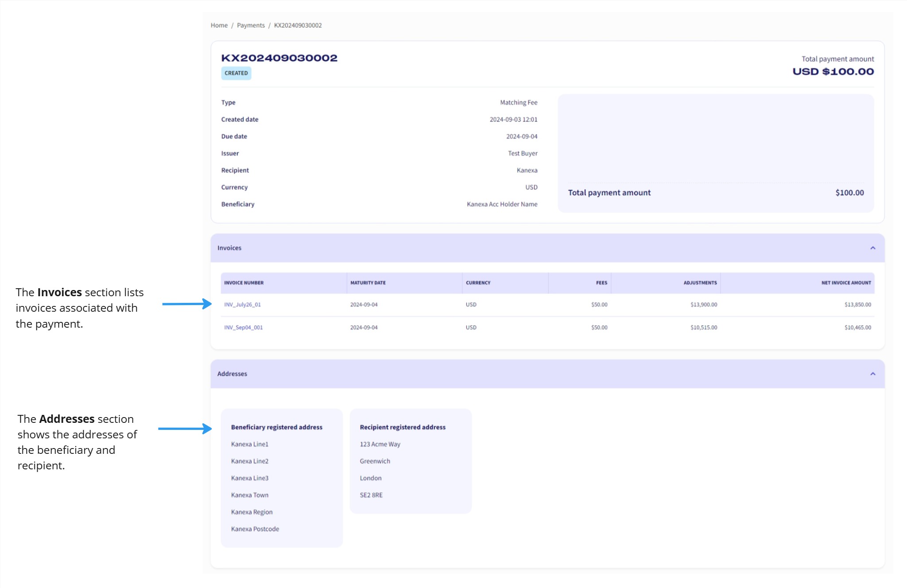Viewport: 907px width, 588px height.
Task: Click the created date 2024-09-03 12:01
Action: click(x=513, y=120)
